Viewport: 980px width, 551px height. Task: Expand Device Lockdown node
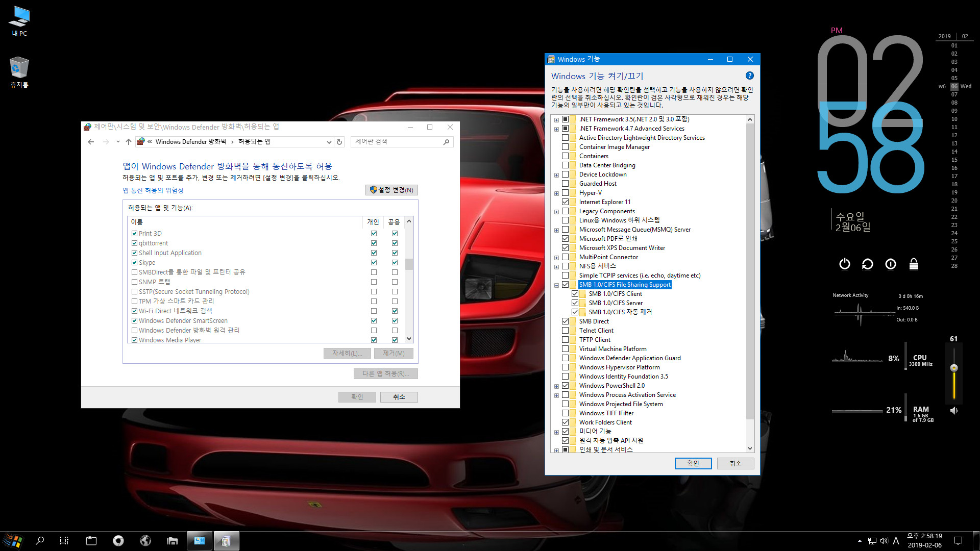[x=556, y=175]
